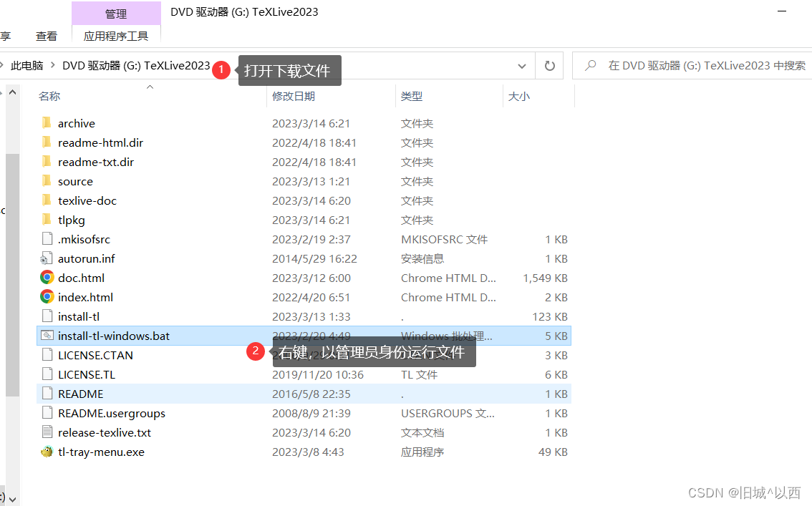Expand the breadcrumb arrow after 此电脑
The image size is (812, 506).
click(53, 66)
